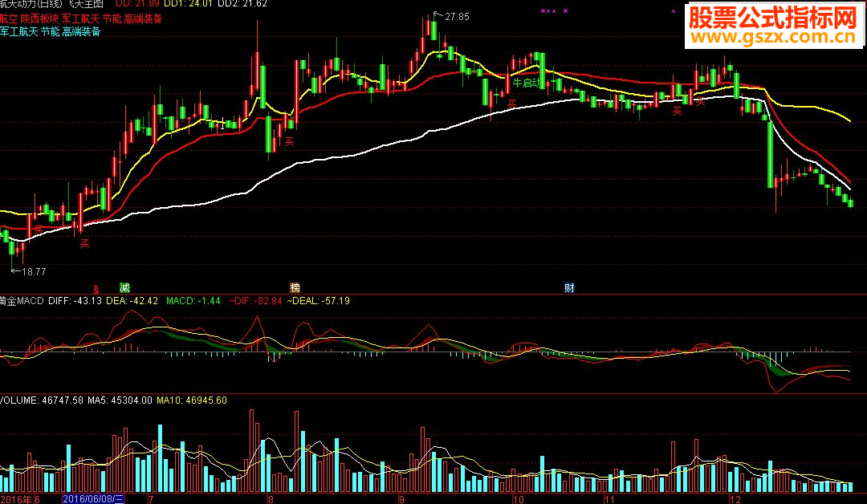867x504 pixels.
Task: Click the MA10: 46945.60 value
Action: coord(192,400)
